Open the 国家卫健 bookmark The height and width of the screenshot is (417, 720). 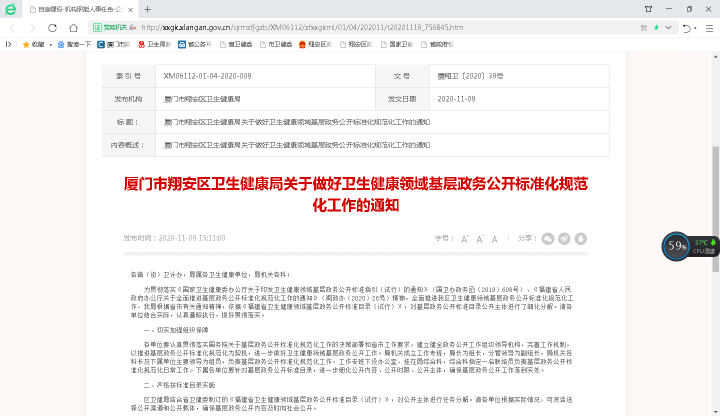397,45
